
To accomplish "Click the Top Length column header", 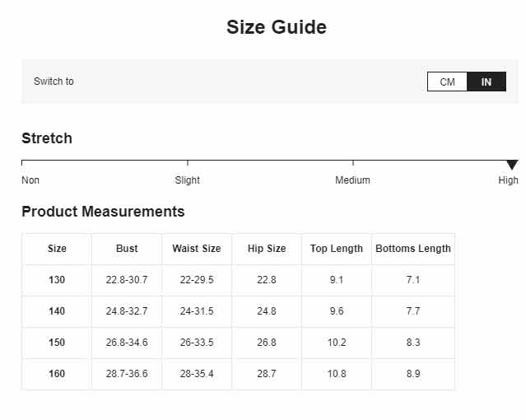I will pyautogui.click(x=337, y=249).
